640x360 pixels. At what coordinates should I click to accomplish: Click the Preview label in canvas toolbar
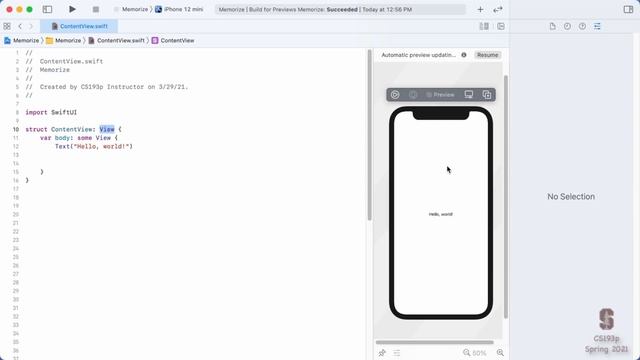point(440,95)
